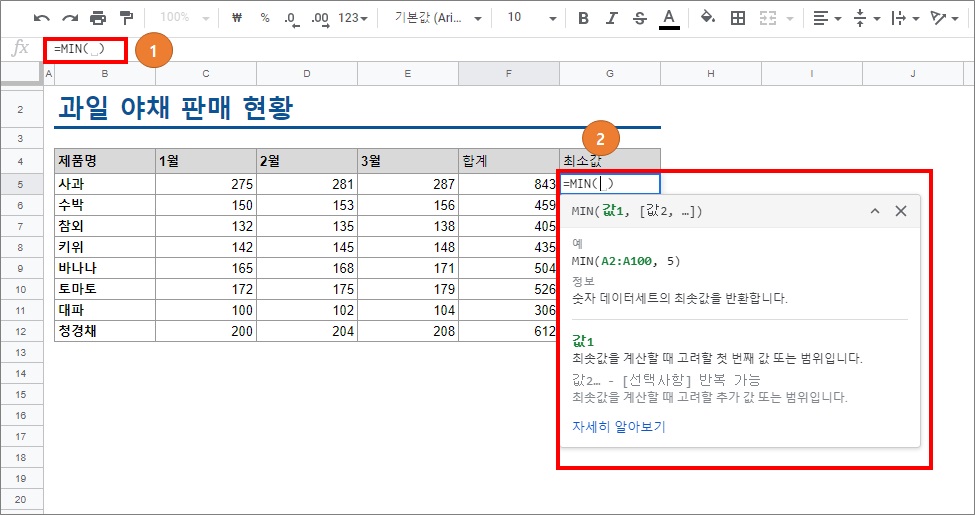975x515 pixels.
Task: Click the cell with value 179
Action: click(x=408, y=289)
